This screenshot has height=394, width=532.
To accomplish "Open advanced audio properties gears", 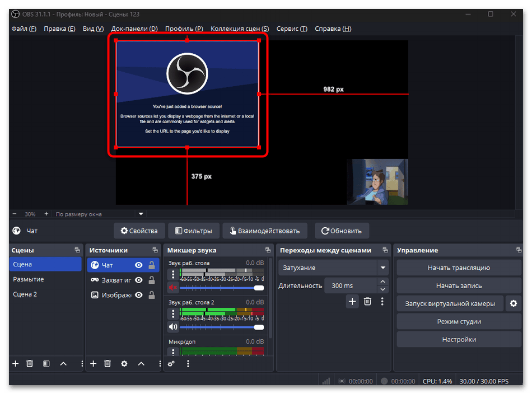I will pyautogui.click(x=171, y=364).
